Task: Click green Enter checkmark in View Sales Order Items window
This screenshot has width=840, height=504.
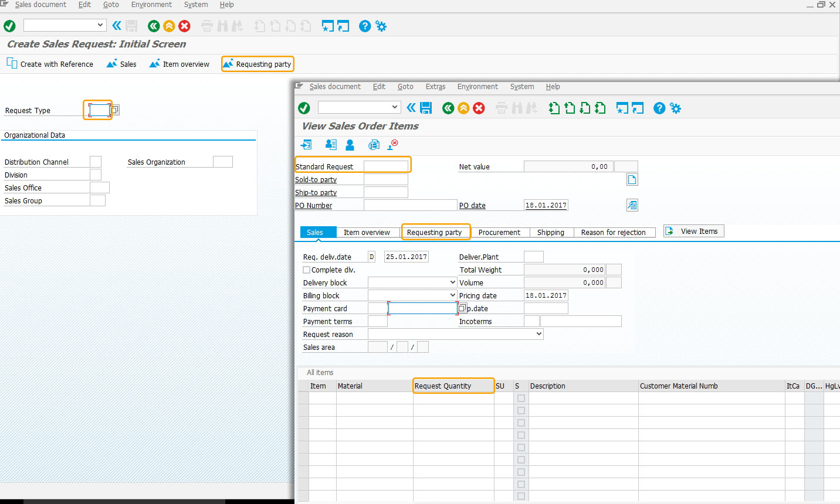Action: [x=304, y=108]
